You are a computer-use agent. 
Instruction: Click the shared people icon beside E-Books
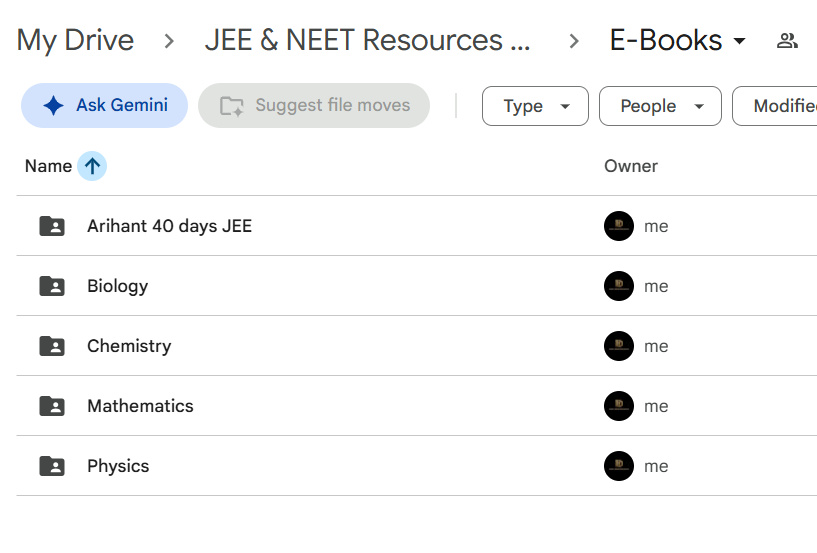(787, 41)
